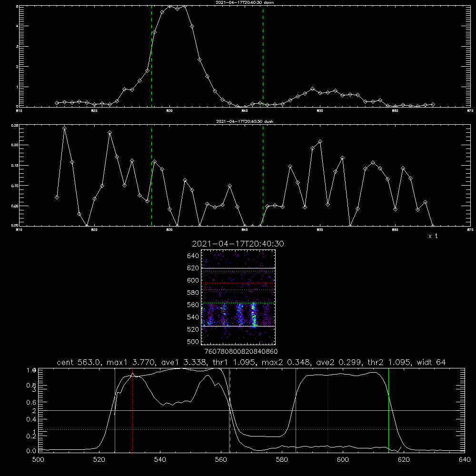Click the 0.25 label on dusk y-axis
Viewport: 476px width, 476px height.
click(15, 125)
